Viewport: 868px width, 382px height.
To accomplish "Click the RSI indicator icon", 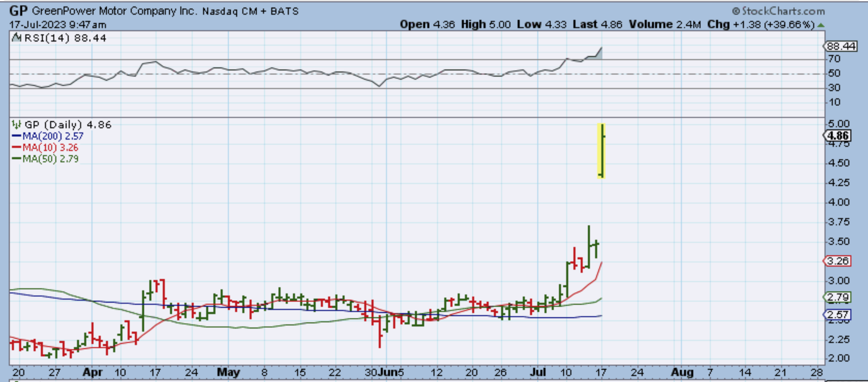I will 16,38.
